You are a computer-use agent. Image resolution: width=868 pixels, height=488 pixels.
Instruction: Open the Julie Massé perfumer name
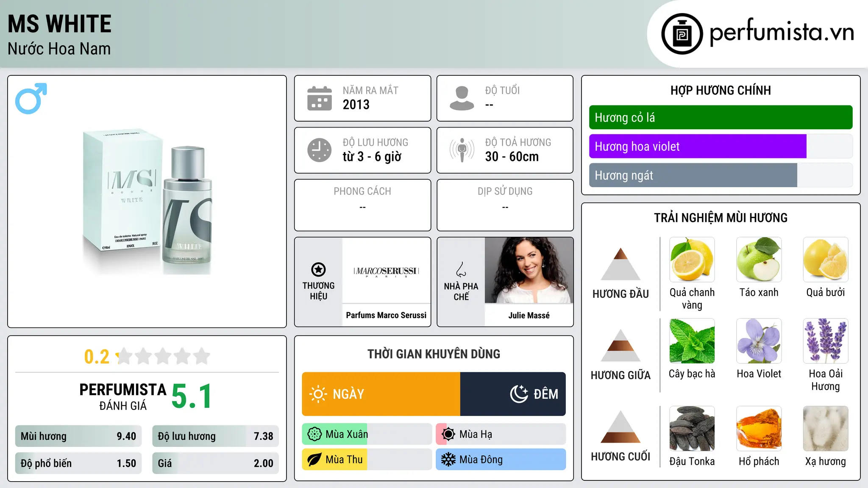tap(529, 315)
